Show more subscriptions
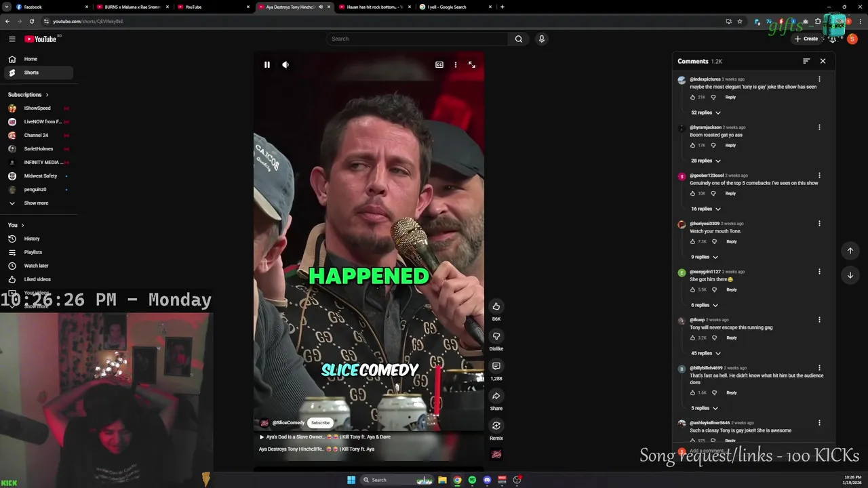The image size is (868, 488). [x=38, y=203]
